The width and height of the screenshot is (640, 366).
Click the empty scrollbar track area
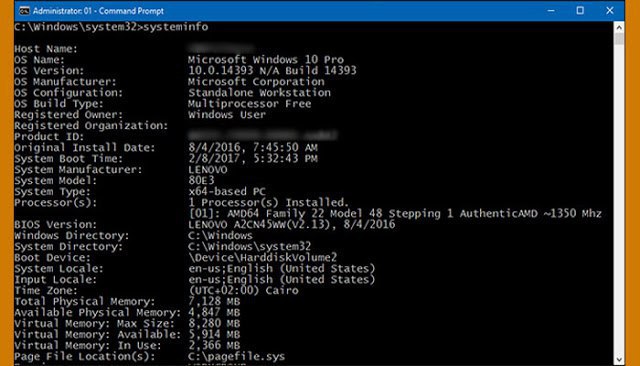(x=619, y=199)
